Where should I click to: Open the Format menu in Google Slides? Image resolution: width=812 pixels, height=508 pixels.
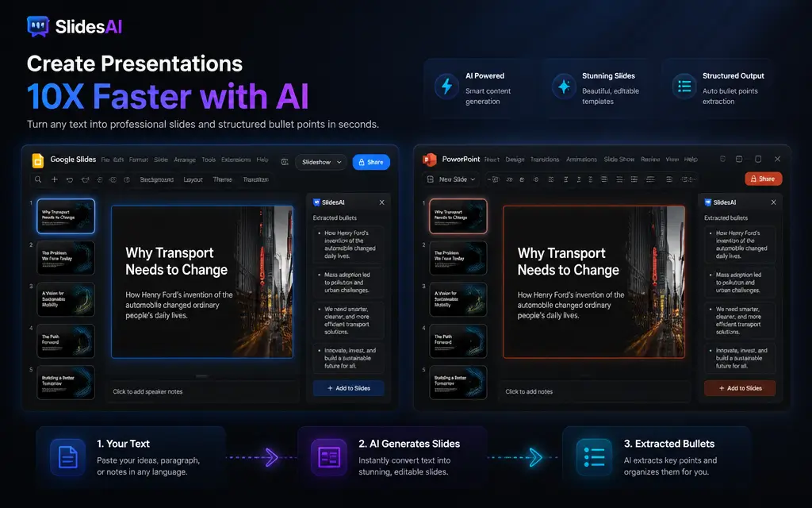point(138,160)
